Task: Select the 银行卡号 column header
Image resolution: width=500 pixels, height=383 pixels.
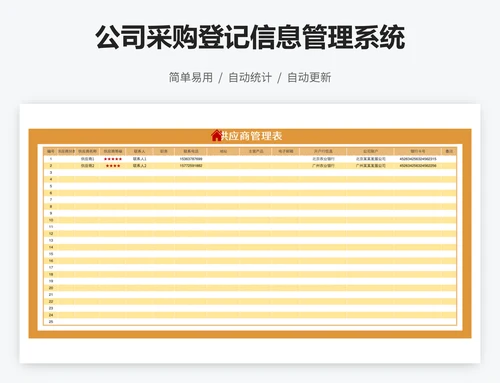Action: (418, 151)
